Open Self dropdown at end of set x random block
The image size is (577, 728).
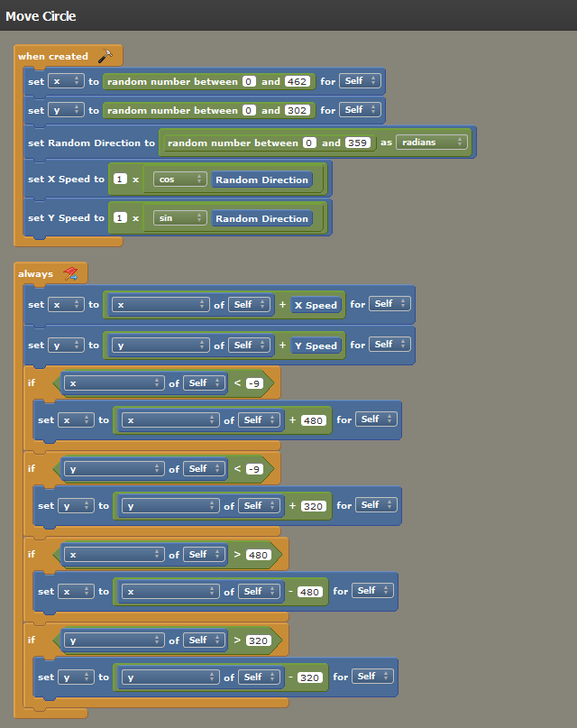click(x=360, y=81)
